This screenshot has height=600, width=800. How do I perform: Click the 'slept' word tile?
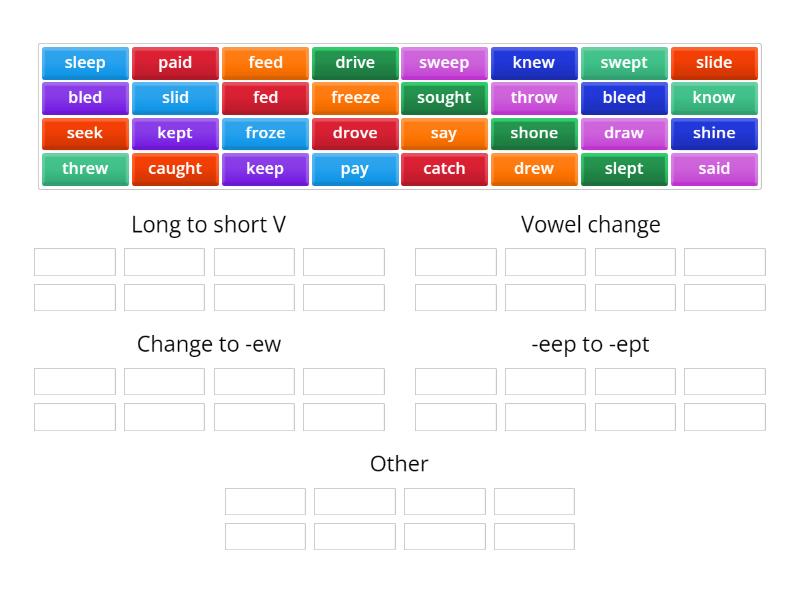click(x=624, y=169)
